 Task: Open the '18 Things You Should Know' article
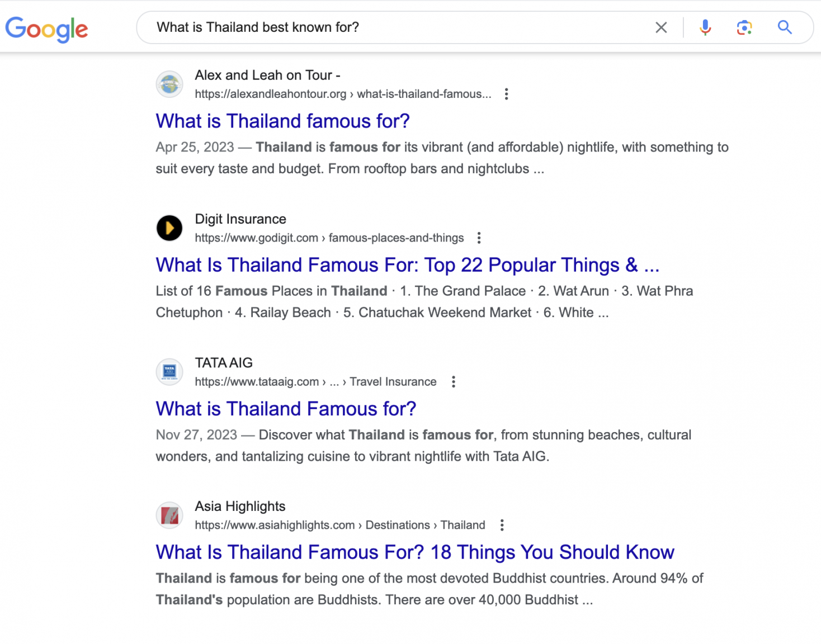[x=414, y=552]
